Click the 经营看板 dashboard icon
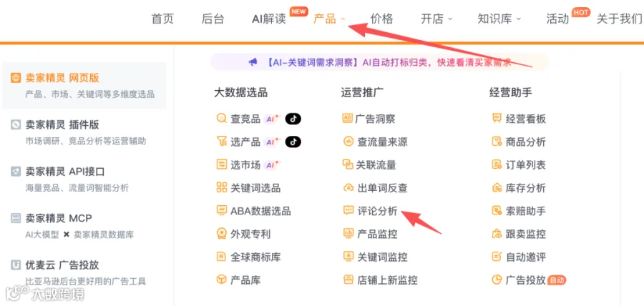 coord(497,119)
